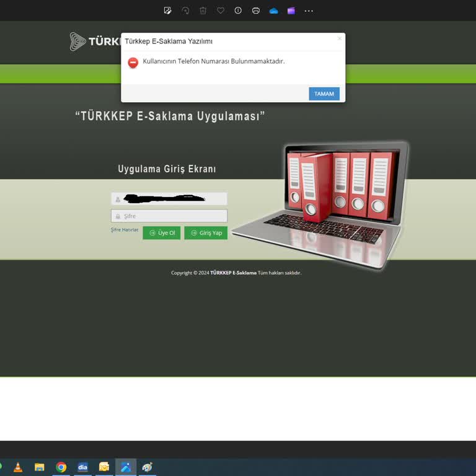Viewport: 476px width, 476px height.
Task: Open the dia application in the taskbar
Action: pos(82,467)
